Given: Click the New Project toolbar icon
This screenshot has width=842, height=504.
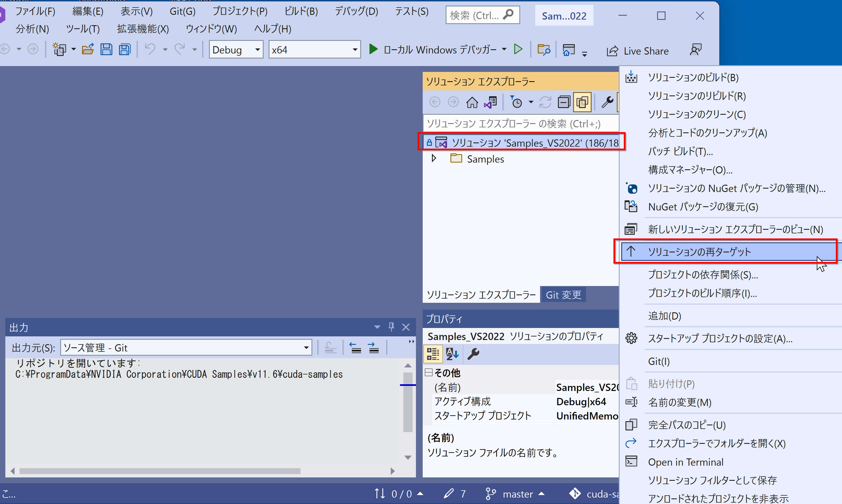Looking at the screenshot, I should tap(59, 50).
